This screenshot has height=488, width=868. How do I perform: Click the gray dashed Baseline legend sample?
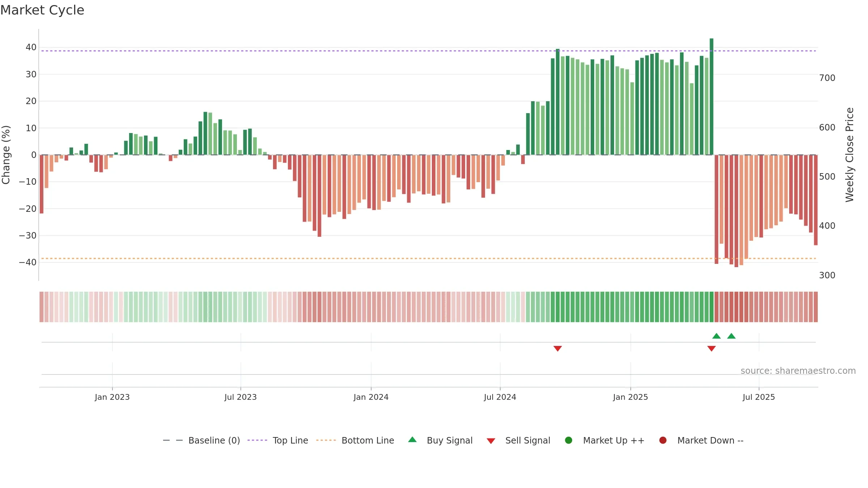pyautogui.click(x=173, y=440)
